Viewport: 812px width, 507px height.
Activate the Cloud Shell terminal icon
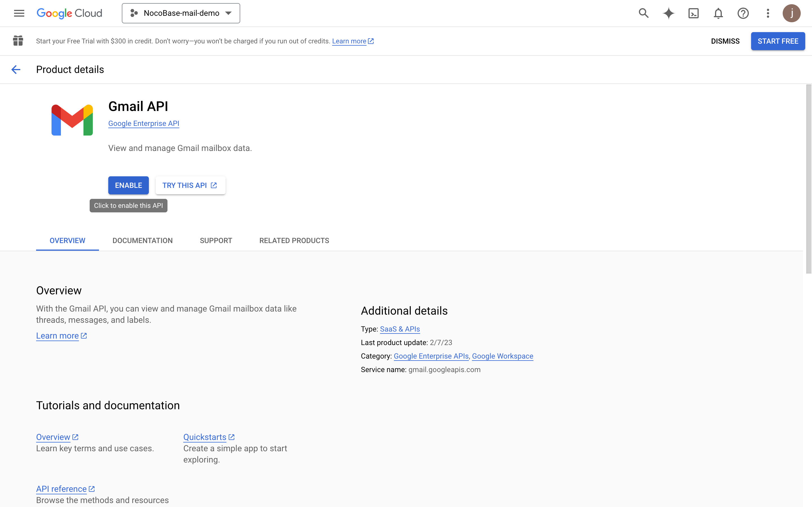click(693, 13)
